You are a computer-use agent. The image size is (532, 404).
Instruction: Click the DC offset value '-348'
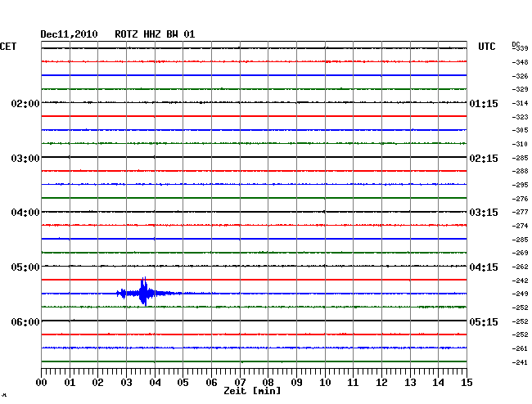520,62
